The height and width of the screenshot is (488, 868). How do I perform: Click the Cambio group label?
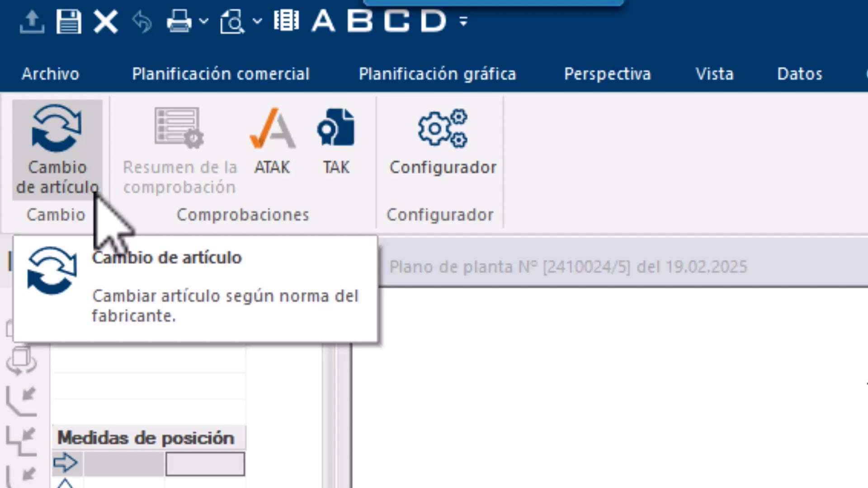(56, 215)
